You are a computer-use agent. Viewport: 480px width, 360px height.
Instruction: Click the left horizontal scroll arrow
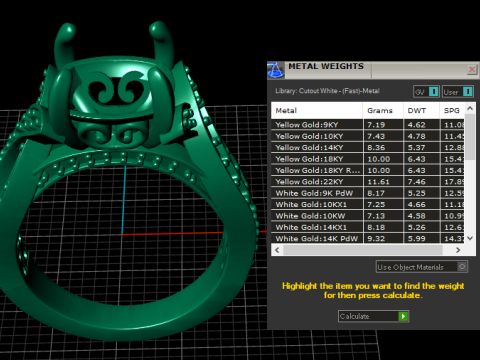click(277, 250)
